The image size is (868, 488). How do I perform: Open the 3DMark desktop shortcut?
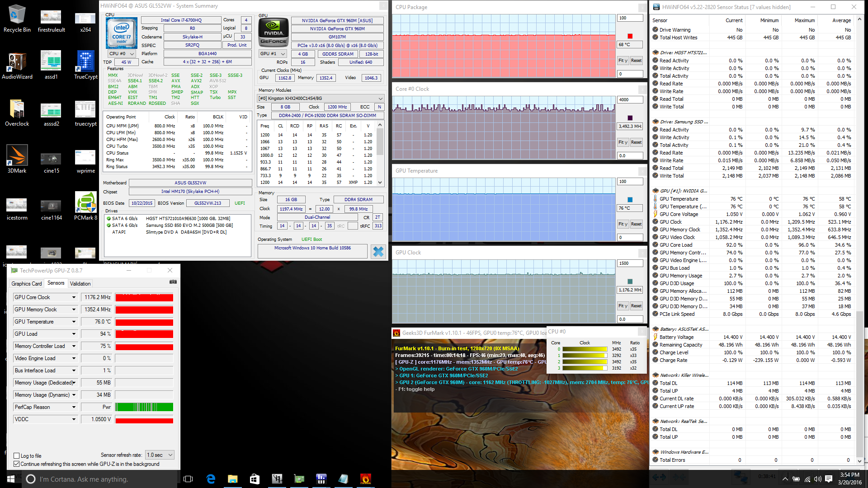tap(17, 156)
